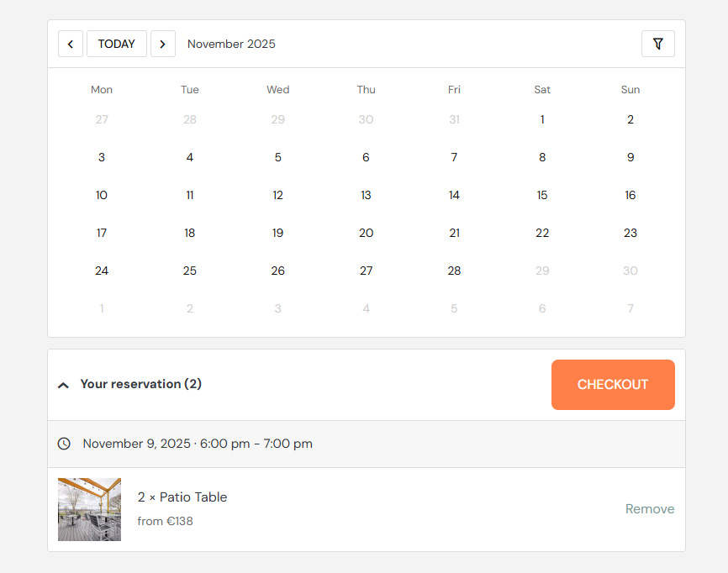Open the Patio Table thumbnail image

(89, 509)
